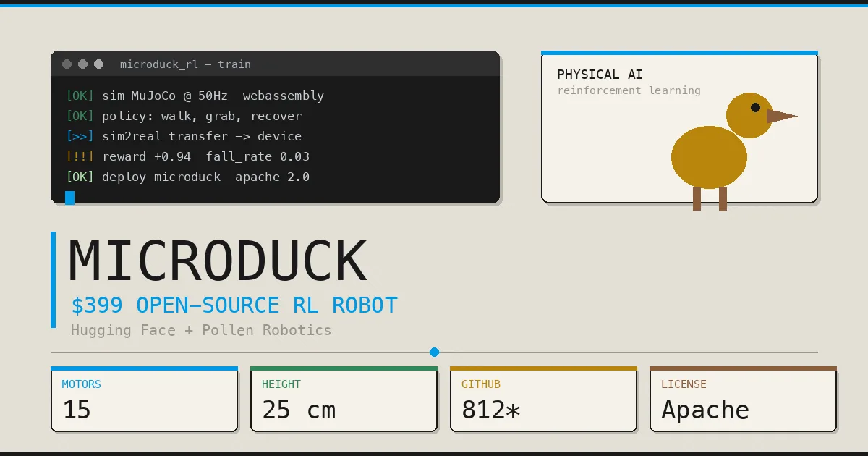This screenshot has width=868, height=456.
Task: Click the third dot in terminal titlebar
Action: (x=99, y=64)
